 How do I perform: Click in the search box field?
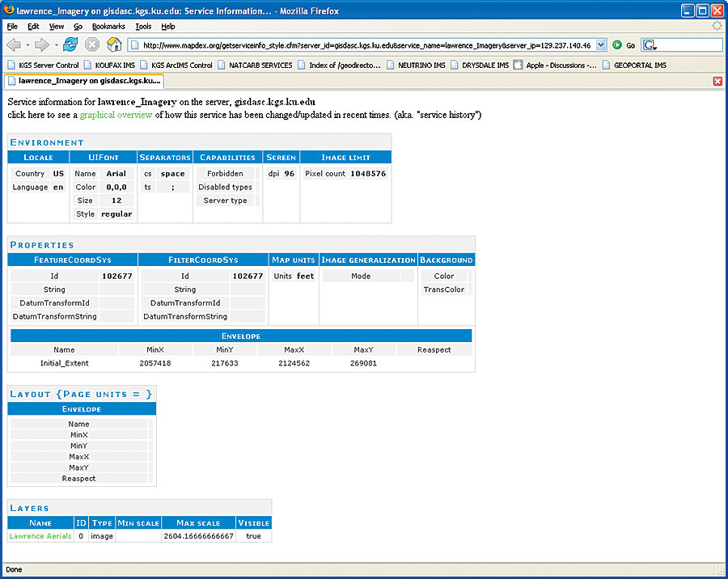689,45
